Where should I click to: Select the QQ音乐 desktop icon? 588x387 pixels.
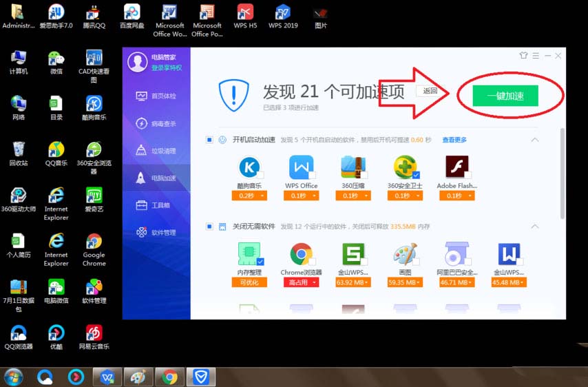(56, 154)
